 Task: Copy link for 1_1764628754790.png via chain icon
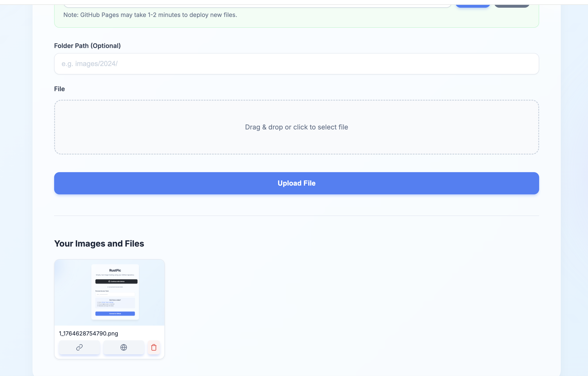coord(79,347)
